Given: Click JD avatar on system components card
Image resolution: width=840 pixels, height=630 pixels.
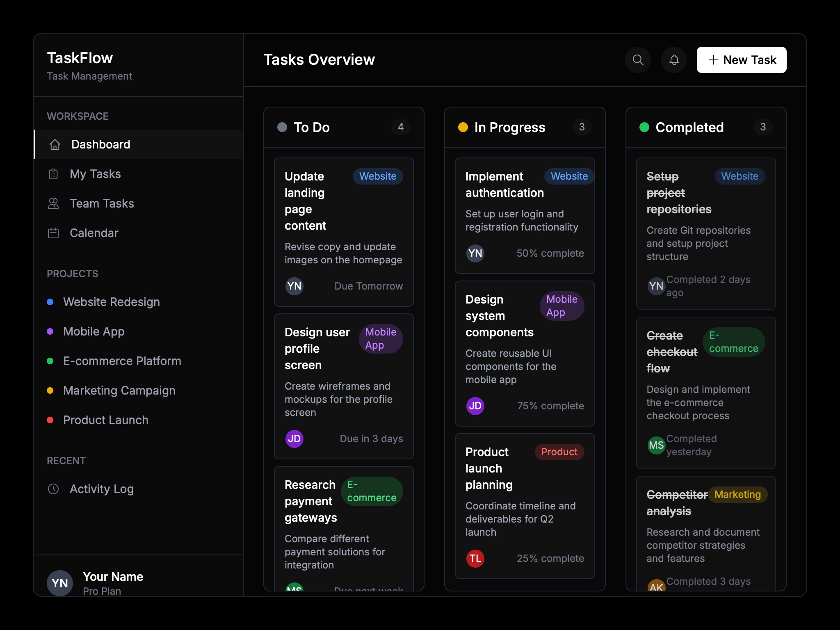Looking at the screenshot, I should click(x=475, y=406).
